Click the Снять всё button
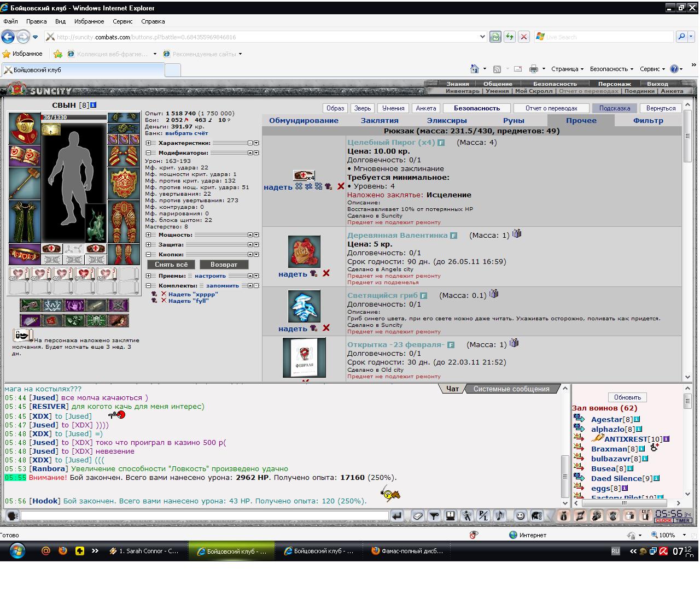The image size is (700, 610). pyautogui.click(x=171, y=265)
